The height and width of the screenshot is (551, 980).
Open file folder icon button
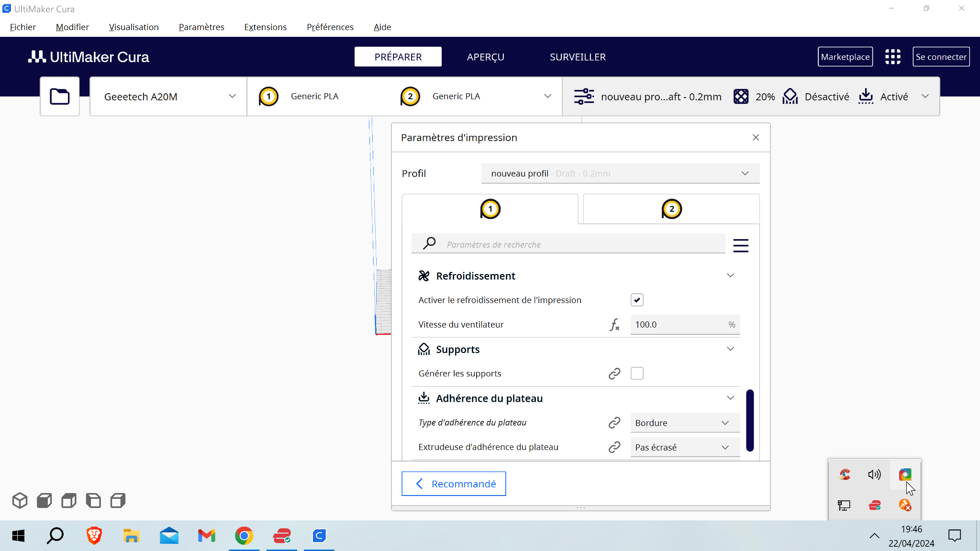pos(59,96)
